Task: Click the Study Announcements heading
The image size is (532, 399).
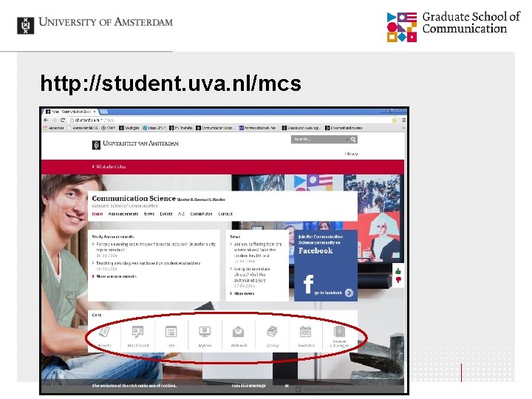Action: [x=113, y=236]
